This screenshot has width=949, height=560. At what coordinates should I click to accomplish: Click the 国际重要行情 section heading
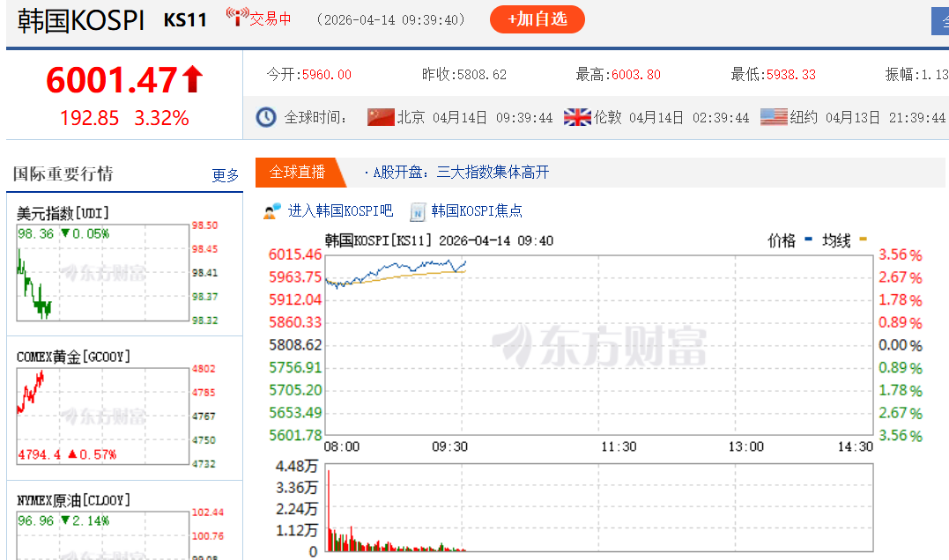(63, 174)
